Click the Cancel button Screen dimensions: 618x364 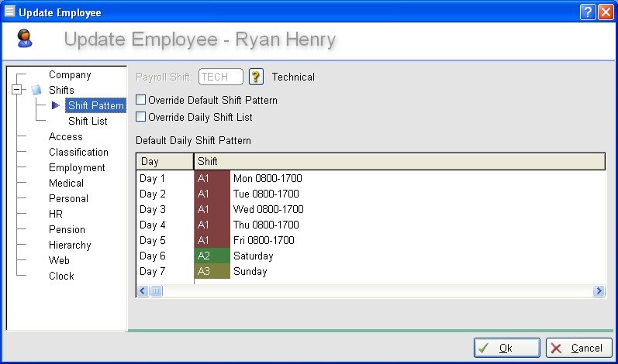pos(579,348)
